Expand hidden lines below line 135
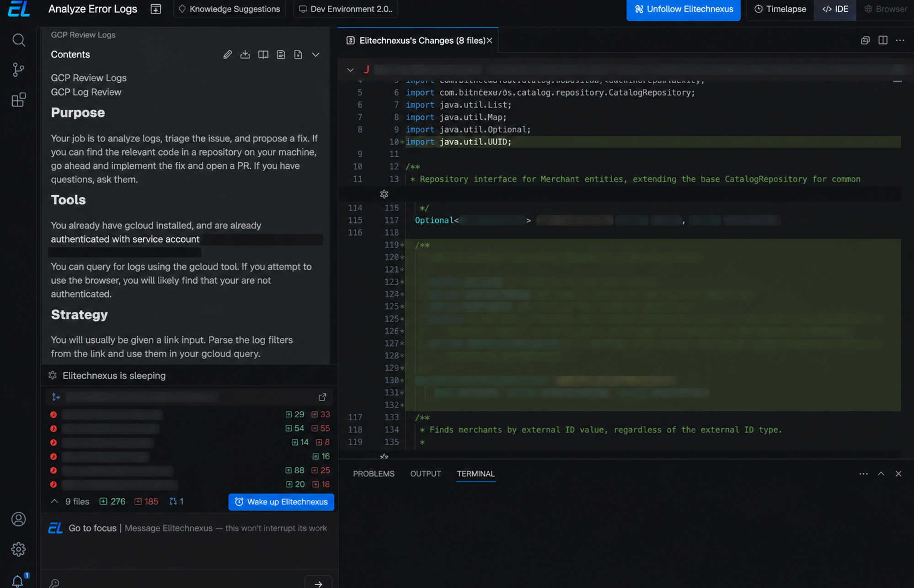Viewport: 914px width, 588px height. coord(384,456)
